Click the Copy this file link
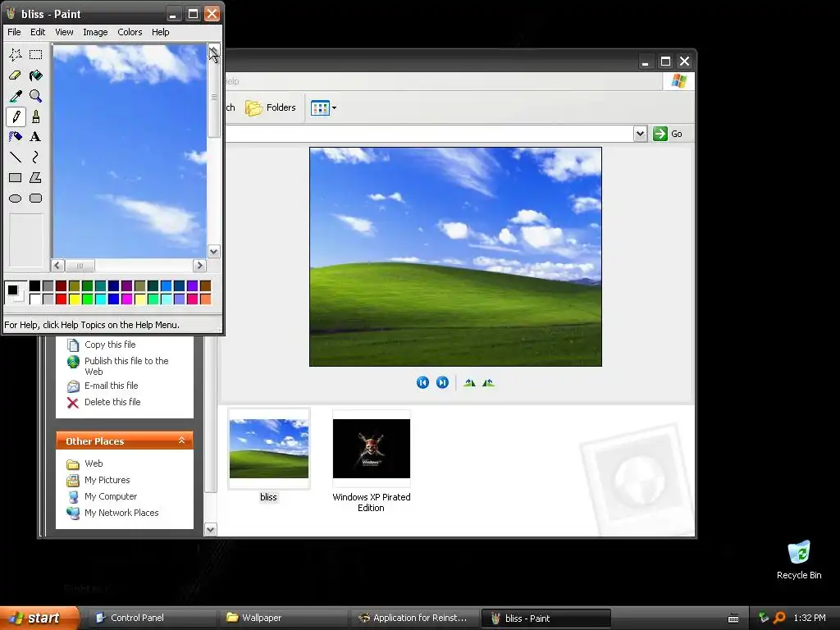 110,345
